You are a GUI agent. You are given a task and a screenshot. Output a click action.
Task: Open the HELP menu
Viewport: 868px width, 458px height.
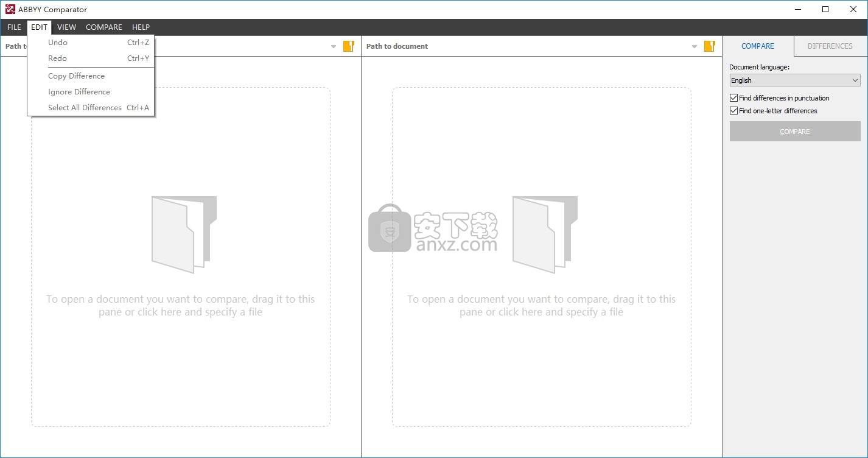pos(141,27)
